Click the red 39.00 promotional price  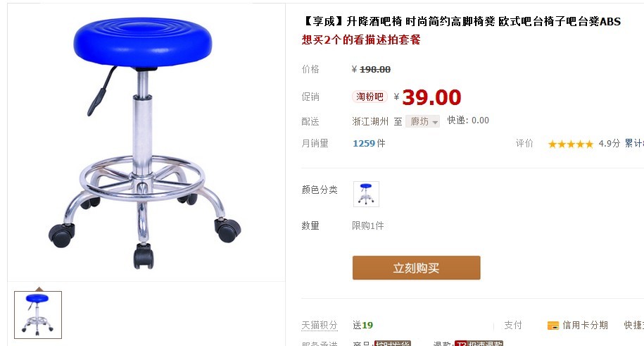[x=431, y=97]
